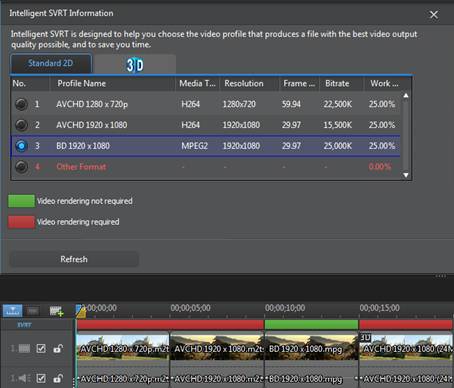The image size is (454, 388).
Task: Select the AVCHD 1280 x 720p audio clip
Action: pyautogui.click(x=123, y=377)
